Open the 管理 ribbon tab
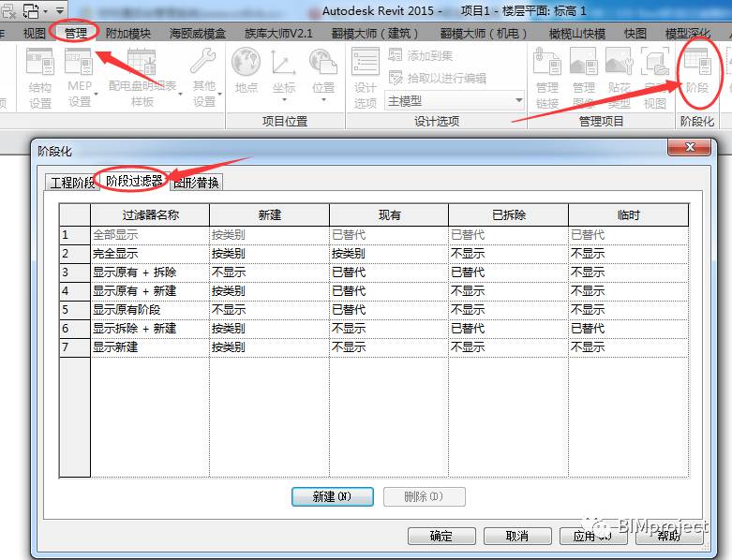Viewport: 732px width, 560px height. pos(75,33)
